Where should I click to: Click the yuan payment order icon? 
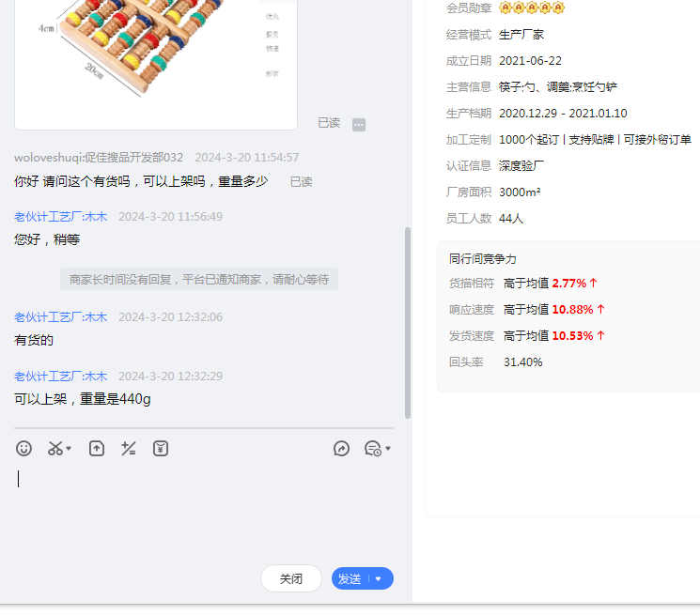pyautogui.click(x=161, y=449)
